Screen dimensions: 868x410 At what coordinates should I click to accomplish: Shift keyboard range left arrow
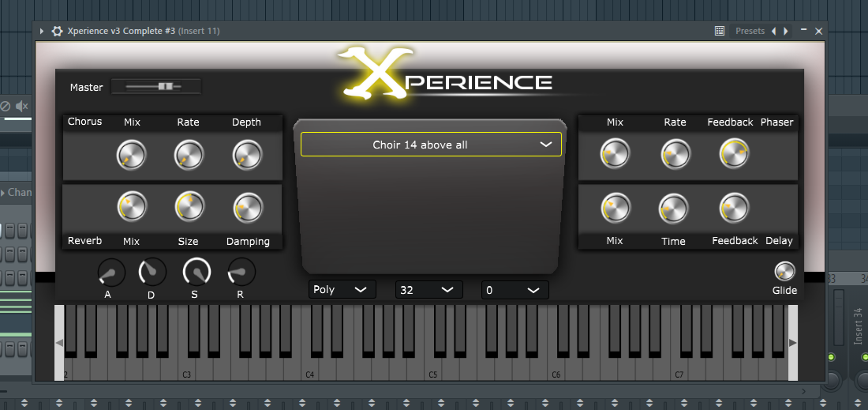tap(59, 343)
